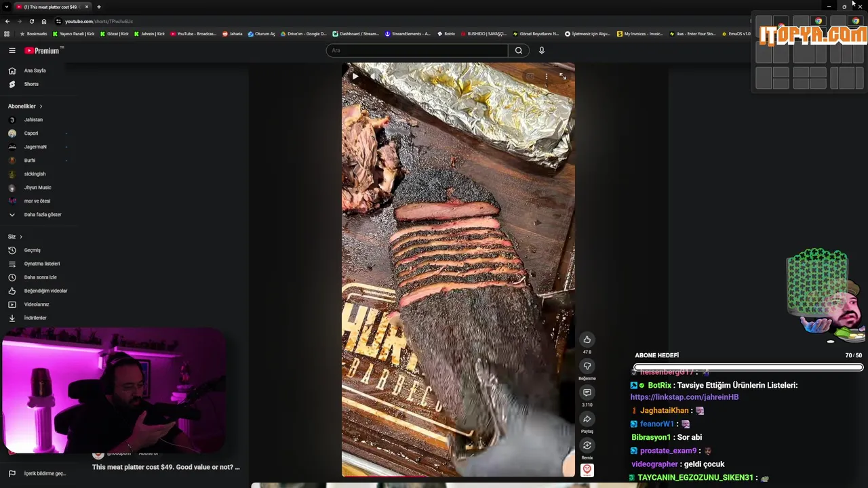Open Oturum Aç bookmark
This screenshot has height=488, width=868.
[x=261, y=34]
